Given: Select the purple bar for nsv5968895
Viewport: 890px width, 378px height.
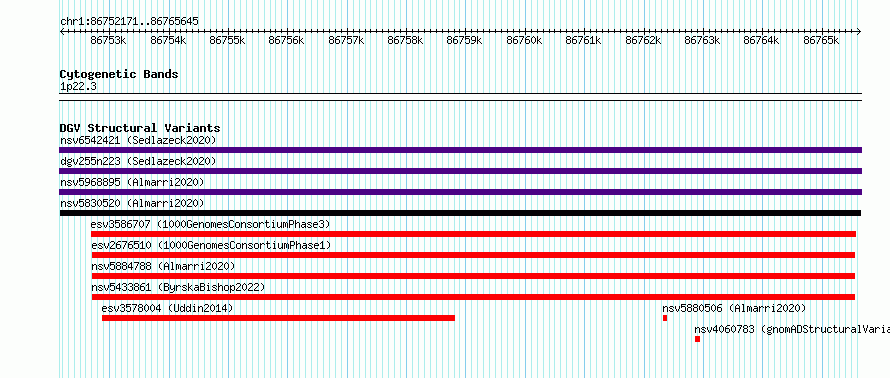Looking at the screenshot, I should pos(460,192).
